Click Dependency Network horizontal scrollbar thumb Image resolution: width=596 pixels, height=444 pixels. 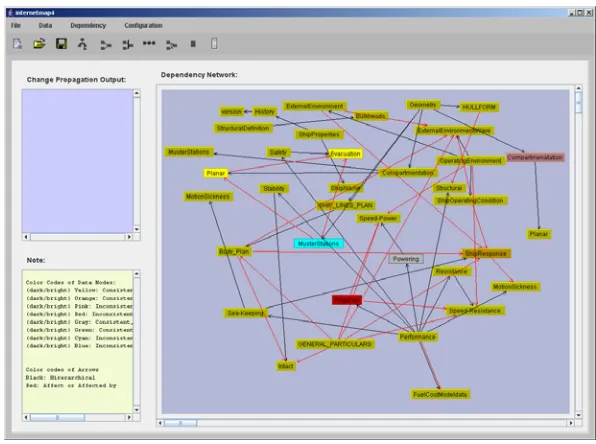click(181, 423)
